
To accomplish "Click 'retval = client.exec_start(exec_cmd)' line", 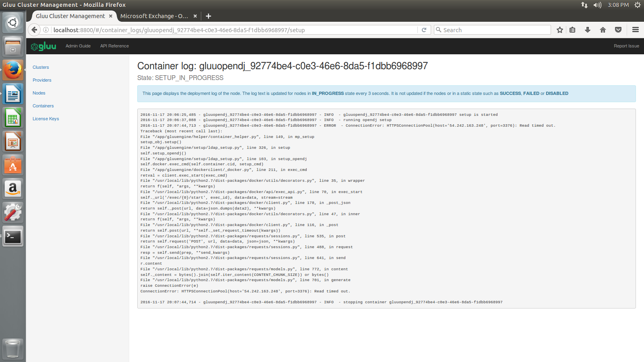I will point(184,175).
